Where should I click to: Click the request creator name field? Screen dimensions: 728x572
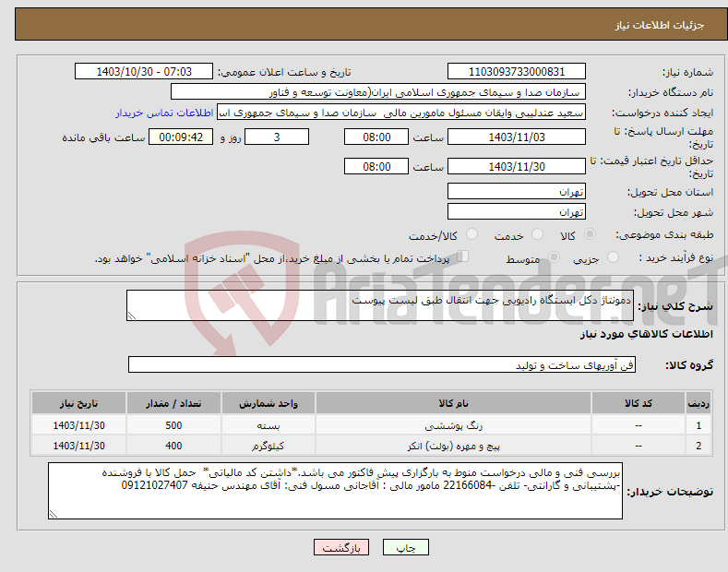tap(401, 113)
